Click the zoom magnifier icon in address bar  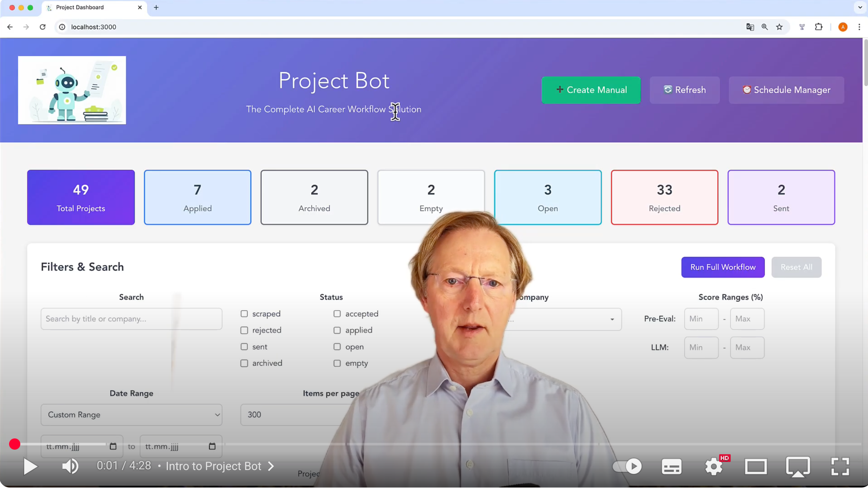coord(765,27)
